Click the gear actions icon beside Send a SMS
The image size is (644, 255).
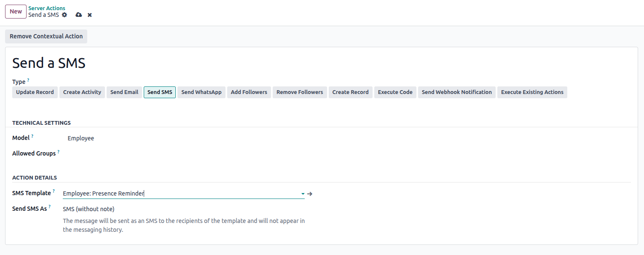[64, 15]
